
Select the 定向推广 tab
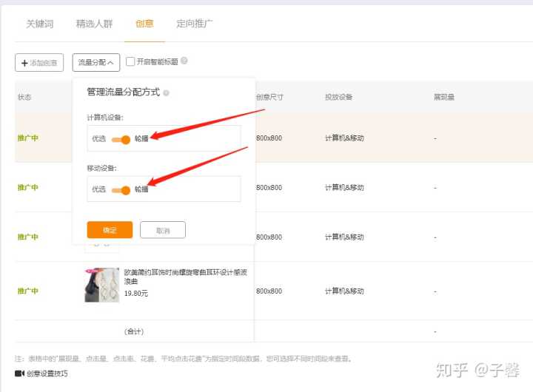click(x=195, y=24)
